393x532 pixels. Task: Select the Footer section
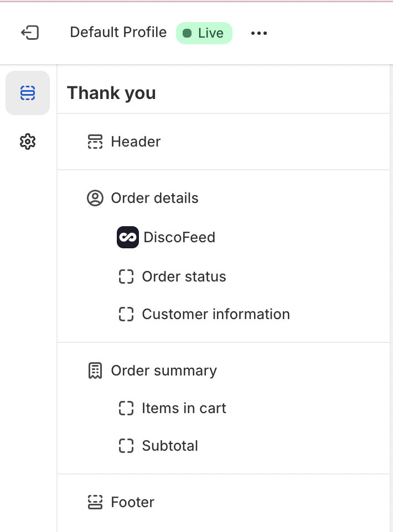(x=132, y=502)
